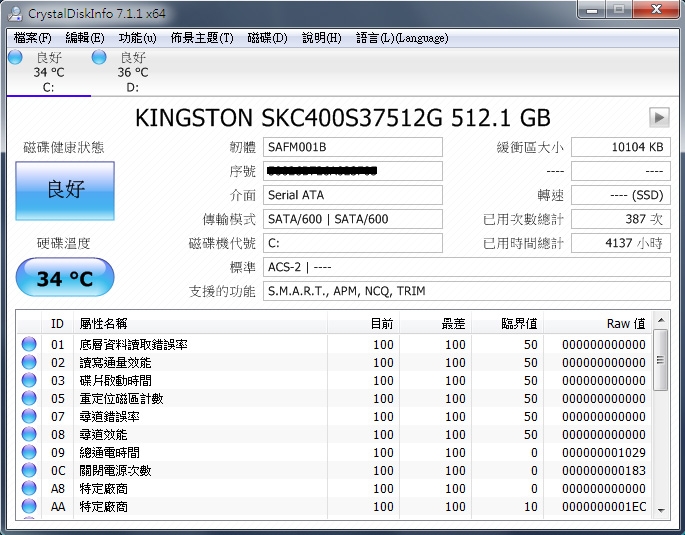This screenshot has height=535, width=685.
Task: Select row 總通電時間
Action: click(334, 452)
